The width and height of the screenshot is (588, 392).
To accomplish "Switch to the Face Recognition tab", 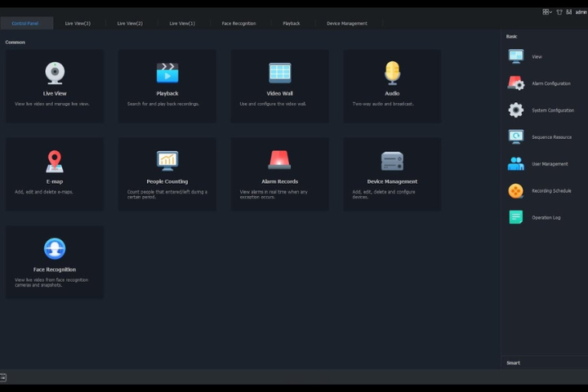I will point(238,23).
